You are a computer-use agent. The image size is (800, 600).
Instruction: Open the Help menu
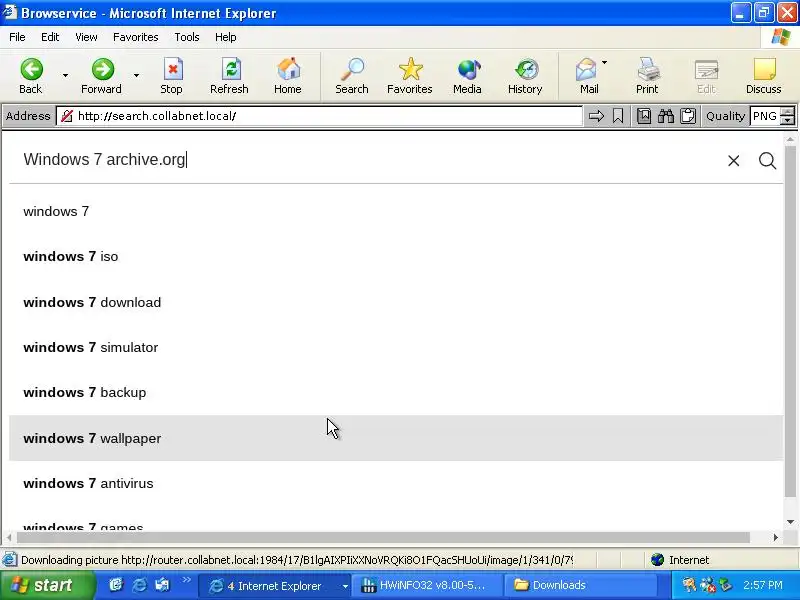point(226,37)
